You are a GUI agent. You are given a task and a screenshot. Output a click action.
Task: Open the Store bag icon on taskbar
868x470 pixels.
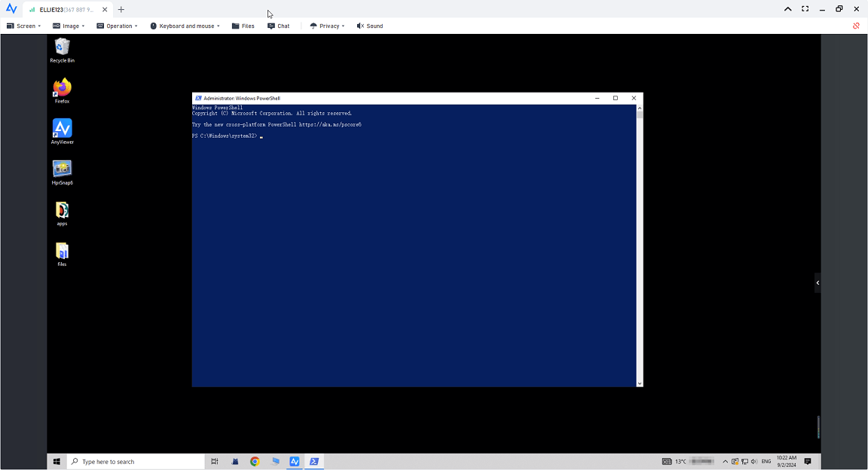click(x=235, y=461)
